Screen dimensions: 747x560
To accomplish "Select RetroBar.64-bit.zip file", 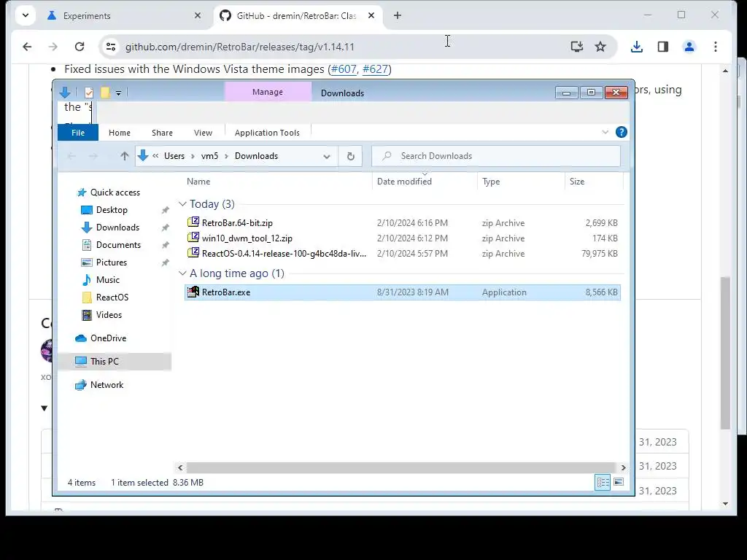I will pyautogui.click(x=237, y=223).
